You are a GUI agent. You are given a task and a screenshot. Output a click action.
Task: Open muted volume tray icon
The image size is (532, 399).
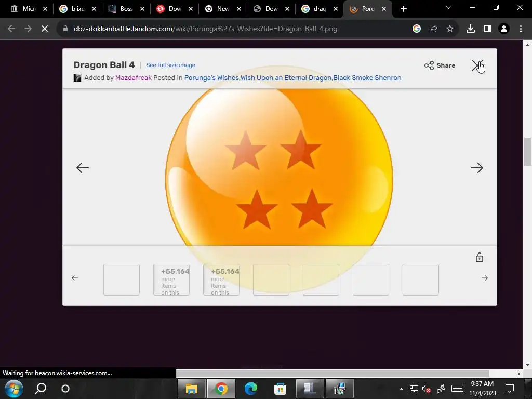pyautogui.click(x=427, y=389)
